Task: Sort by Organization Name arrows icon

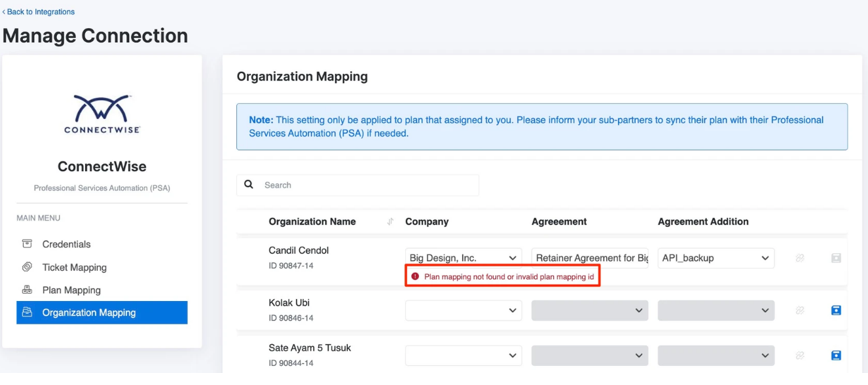Action: (390, 222)
